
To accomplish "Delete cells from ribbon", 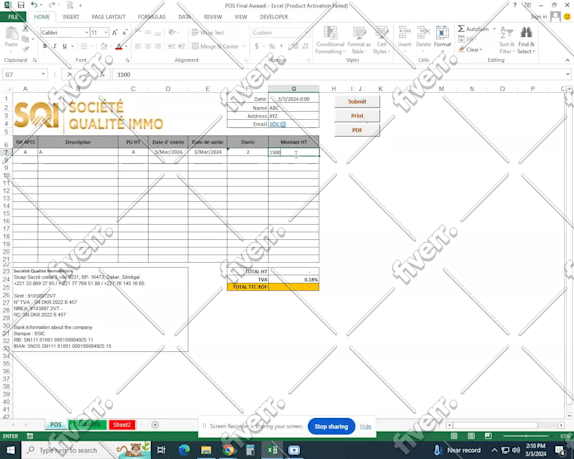I will click(423, 37).
